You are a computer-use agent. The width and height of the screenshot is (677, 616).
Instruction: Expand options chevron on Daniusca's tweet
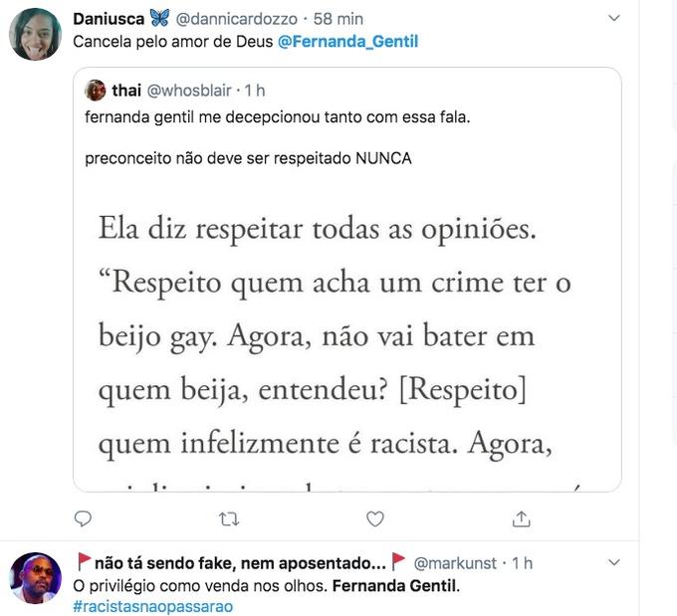(614, 18)
